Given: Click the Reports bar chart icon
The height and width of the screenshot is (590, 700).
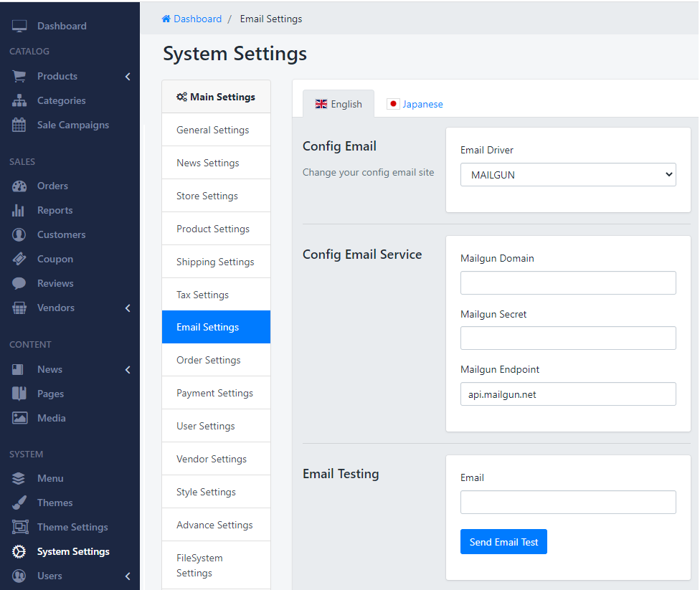Looking at the screenshot, I should (x=19, y=210).
